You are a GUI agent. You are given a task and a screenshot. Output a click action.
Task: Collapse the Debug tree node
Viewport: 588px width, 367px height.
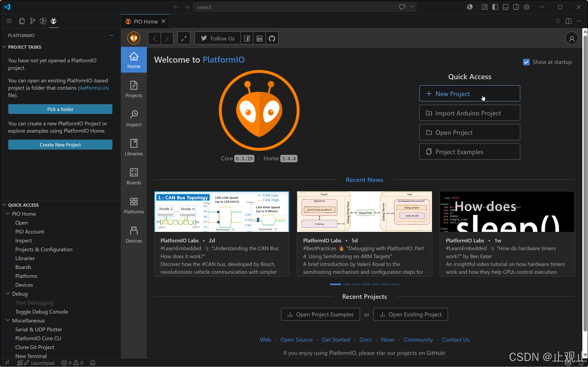[x=8, y=293]
